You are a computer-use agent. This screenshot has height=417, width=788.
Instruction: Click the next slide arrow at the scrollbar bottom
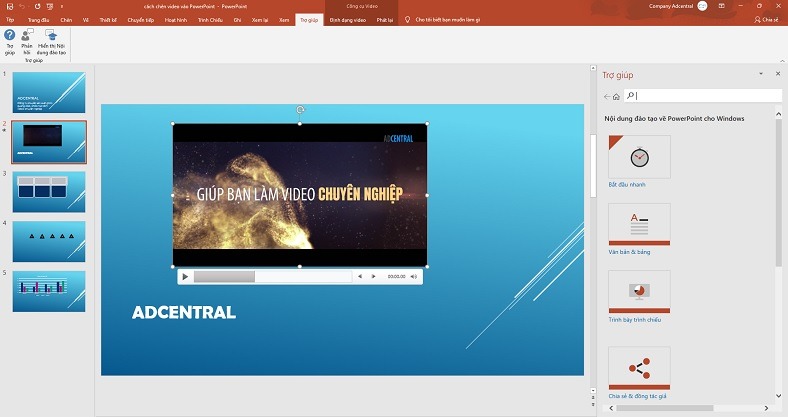(593, 403)
